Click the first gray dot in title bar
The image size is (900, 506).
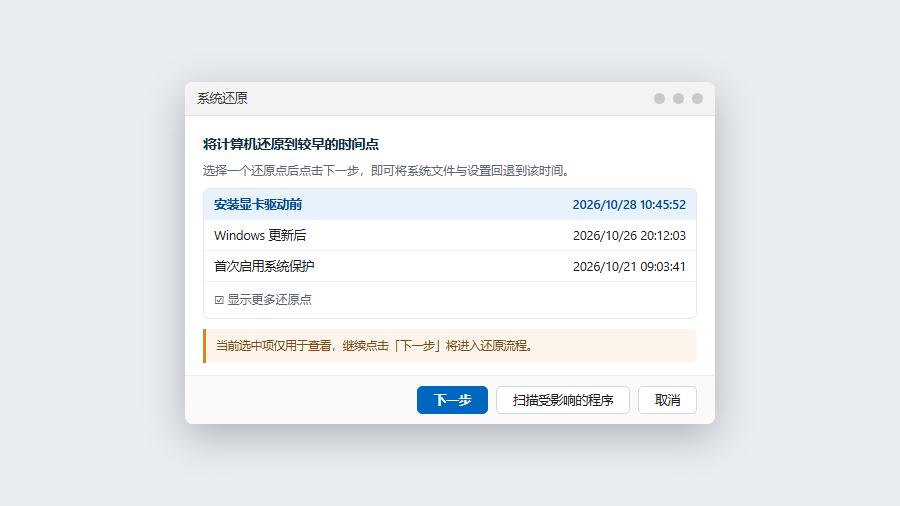coord(660,99)
